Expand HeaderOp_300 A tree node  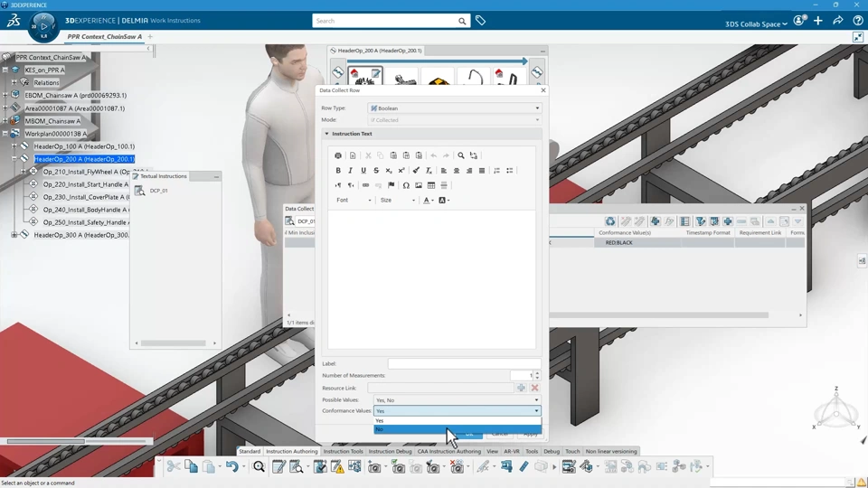pos(14,235)
